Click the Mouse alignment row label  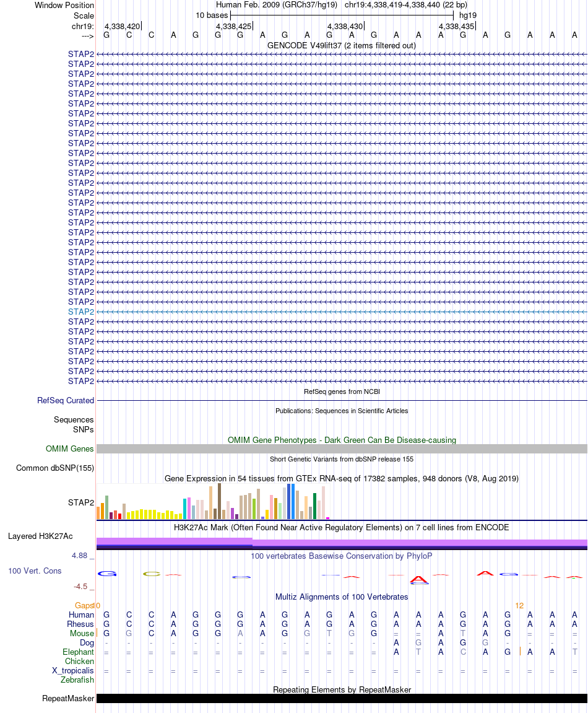82,634
